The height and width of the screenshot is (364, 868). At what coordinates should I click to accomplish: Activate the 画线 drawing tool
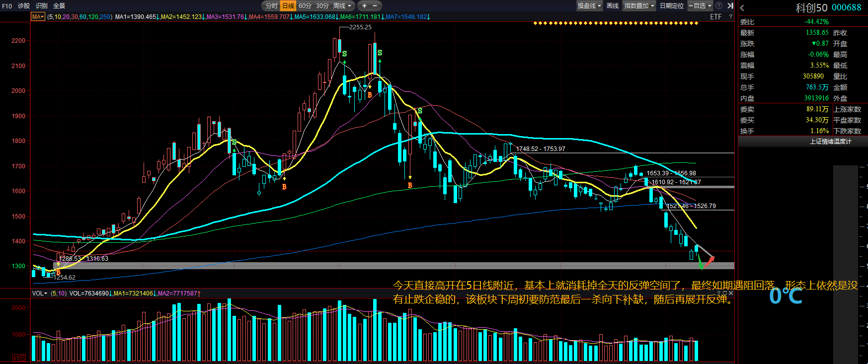[613, 6]
